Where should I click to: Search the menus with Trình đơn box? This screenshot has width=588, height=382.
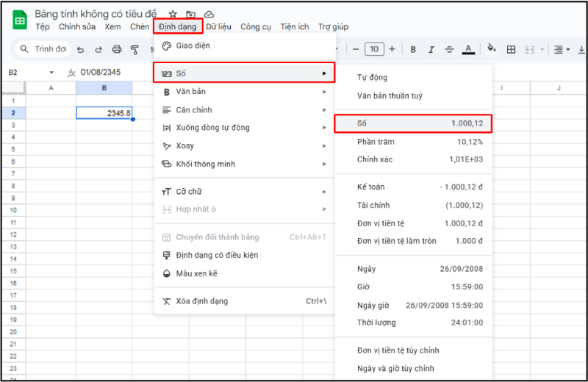(43, 49)
